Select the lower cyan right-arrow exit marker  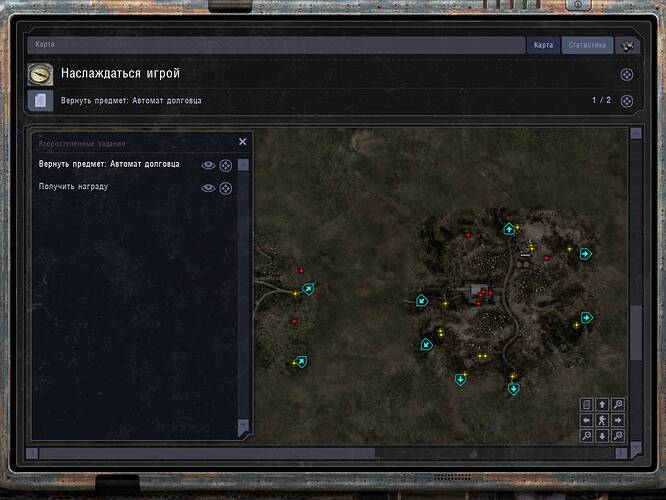tap(587, 317)
